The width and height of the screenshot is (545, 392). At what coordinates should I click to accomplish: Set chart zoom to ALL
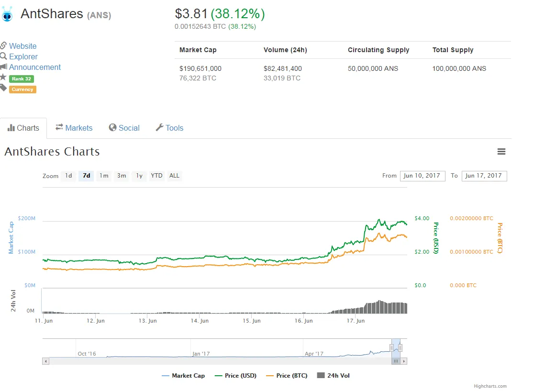coord(174,176)
